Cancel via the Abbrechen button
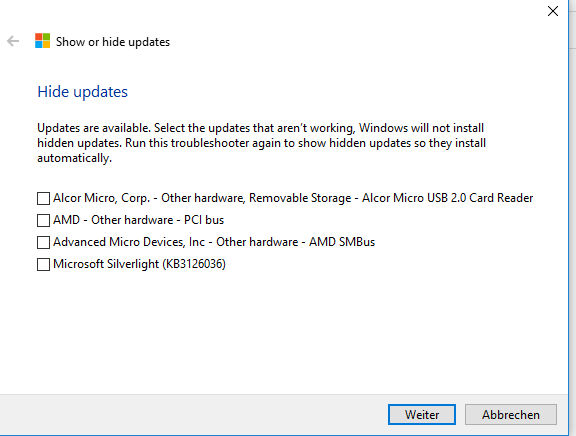Screen dimensions: 576x436 511,415
